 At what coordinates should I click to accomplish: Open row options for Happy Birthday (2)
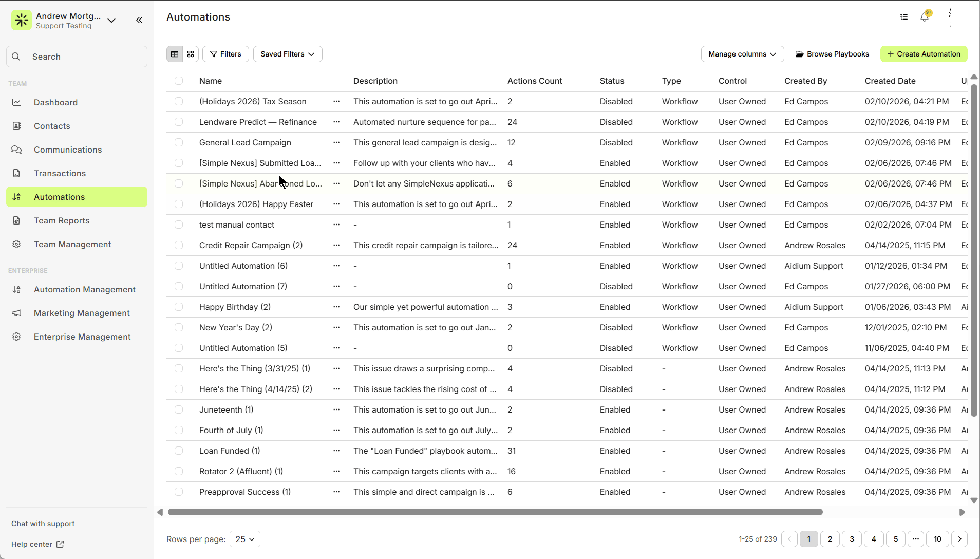coord(336,307)
